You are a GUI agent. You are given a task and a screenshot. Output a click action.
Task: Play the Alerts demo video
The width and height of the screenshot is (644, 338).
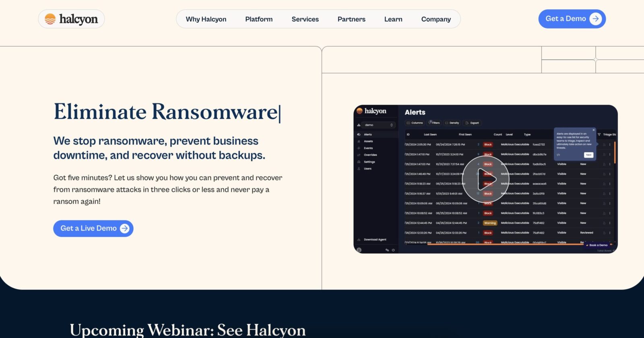tap(485, 179)
